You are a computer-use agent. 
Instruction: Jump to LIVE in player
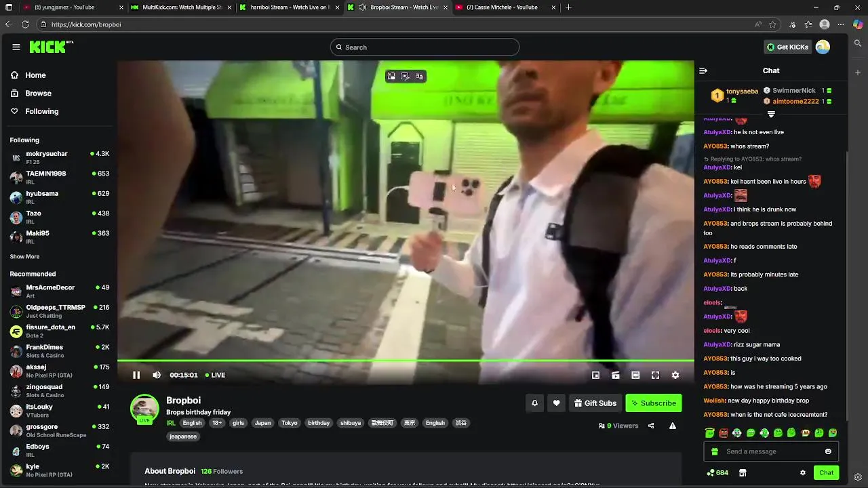pos(214,375)
